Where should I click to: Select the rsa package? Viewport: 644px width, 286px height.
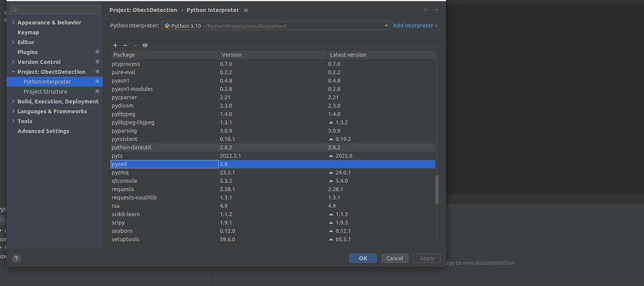pyautogui.click(x=273, y=206)
